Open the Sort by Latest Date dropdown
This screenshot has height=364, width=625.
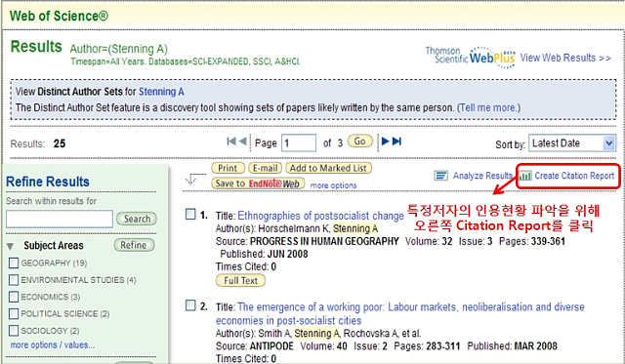(572, 143)
